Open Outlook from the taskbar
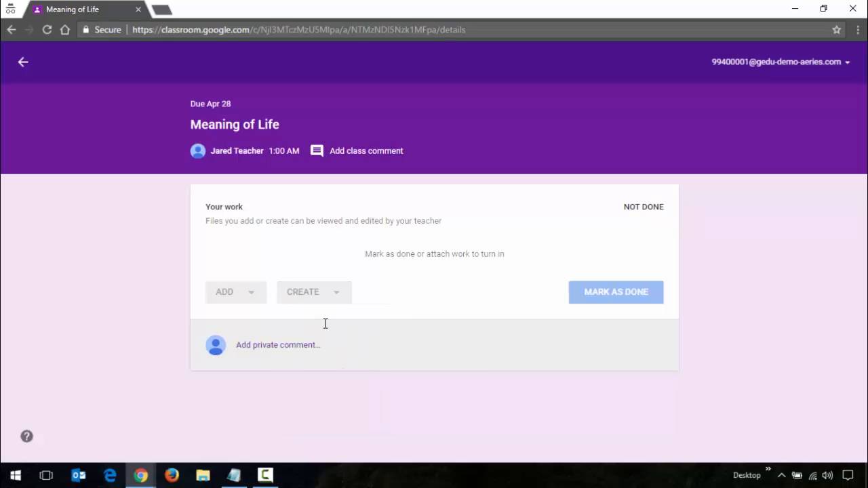 tap(79, 475)
